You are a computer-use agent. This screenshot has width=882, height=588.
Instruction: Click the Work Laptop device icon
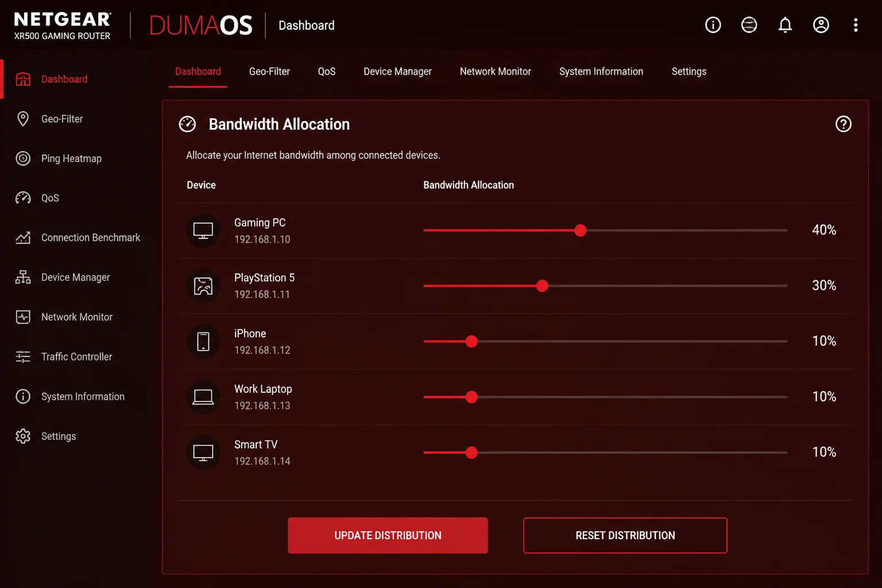[203, 397]
